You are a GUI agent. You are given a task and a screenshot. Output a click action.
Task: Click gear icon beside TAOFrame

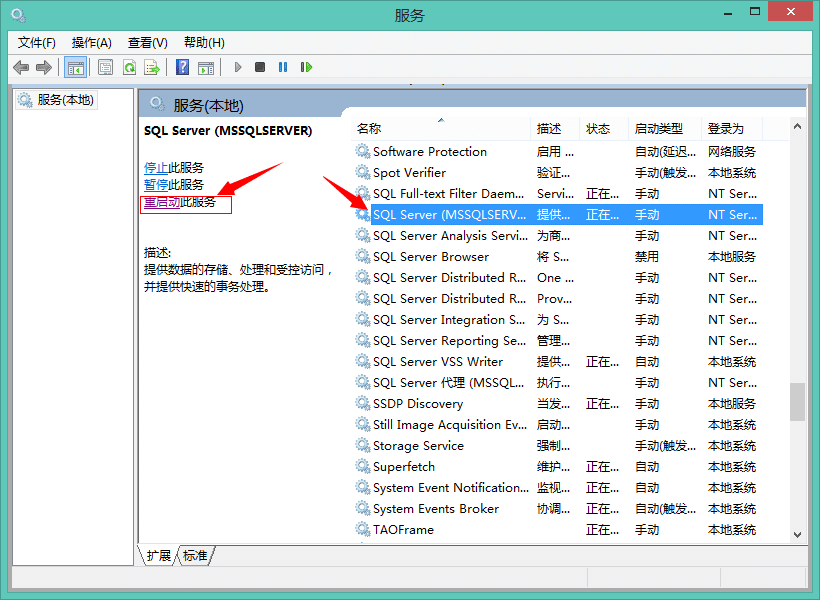point(363,529)
